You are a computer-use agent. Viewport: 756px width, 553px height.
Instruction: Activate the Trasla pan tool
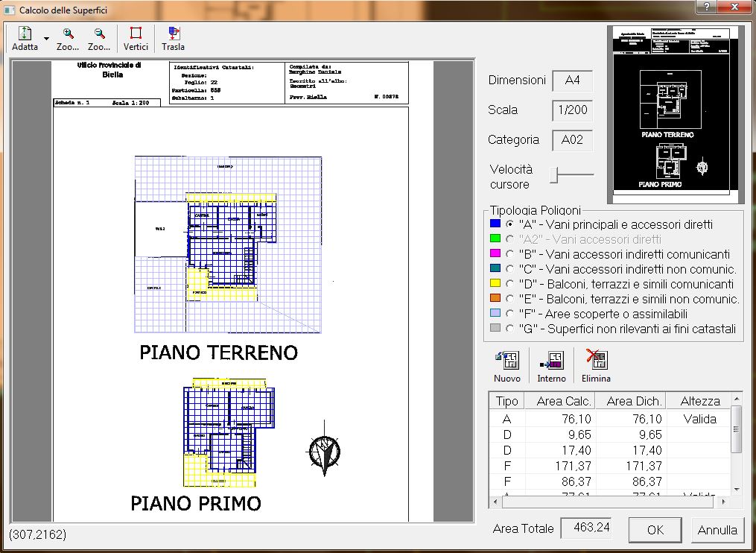tap(174, 34)
